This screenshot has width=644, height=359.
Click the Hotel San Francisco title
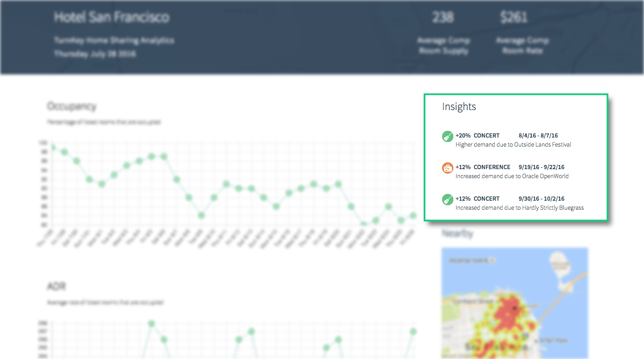click(x=112, y=17)
